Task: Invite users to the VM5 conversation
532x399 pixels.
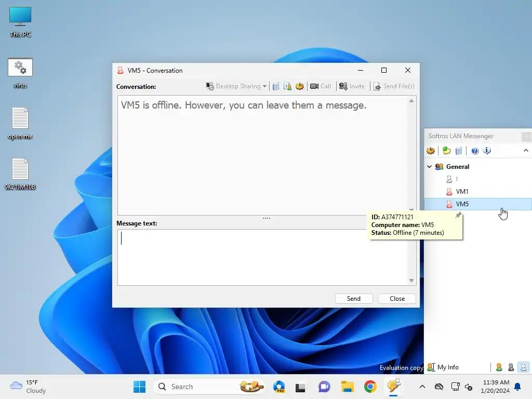Action: pyautogui.click(x=352, y=86)
